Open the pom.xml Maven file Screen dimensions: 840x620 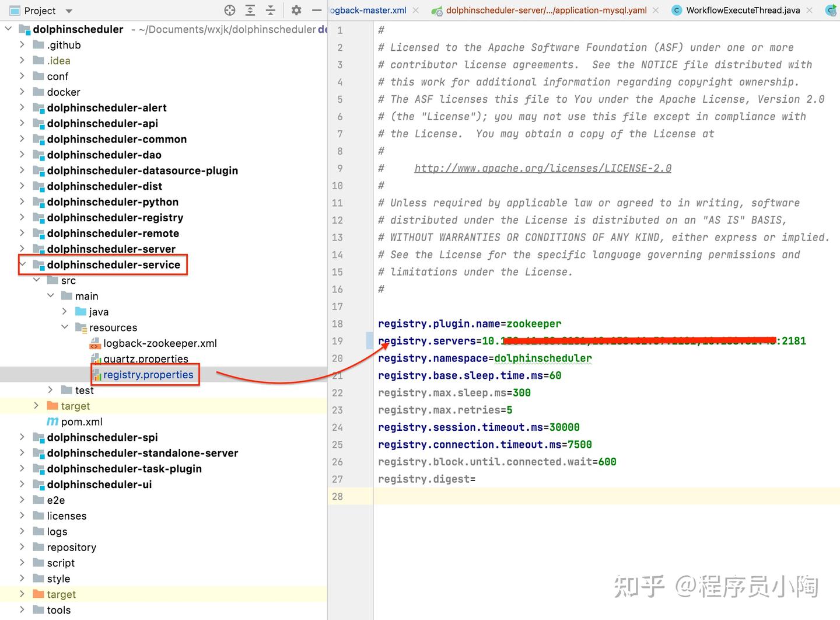click(82, 421)
